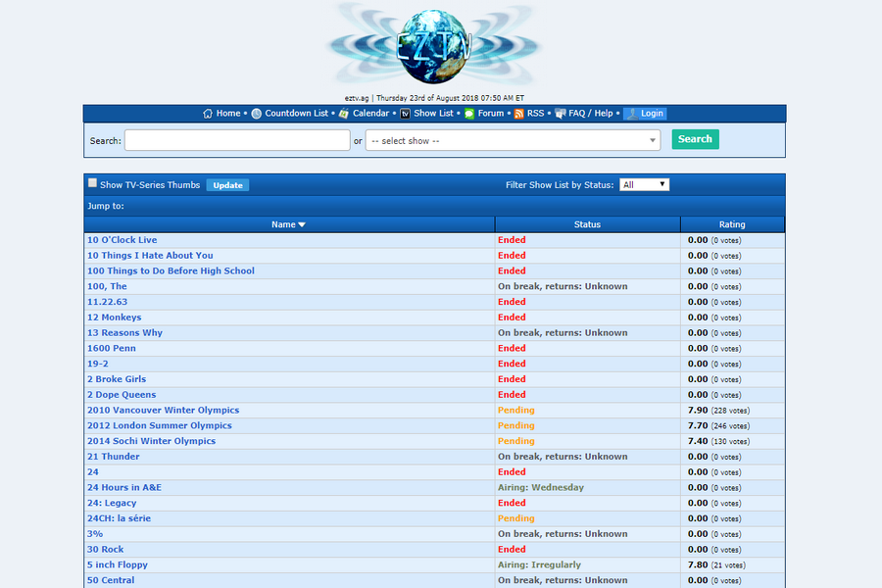Open the 13 Reasons Why link
Viewport: 882px width, 588px height.
click(x=124, y=332)
